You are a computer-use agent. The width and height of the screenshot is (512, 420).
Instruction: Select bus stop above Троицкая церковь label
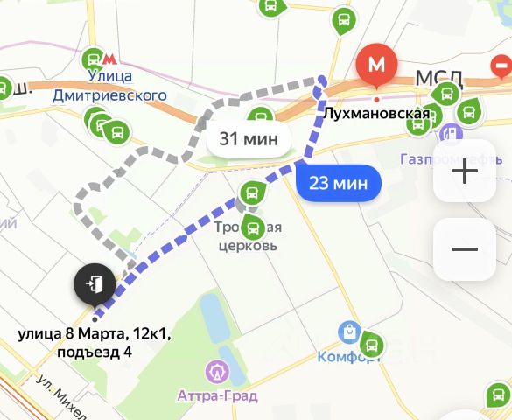pos(252,193)
